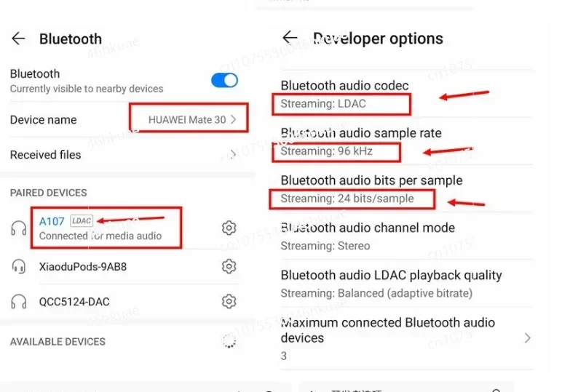Open the Bluetooth audio sample rate setting

[x=406, y=141]
